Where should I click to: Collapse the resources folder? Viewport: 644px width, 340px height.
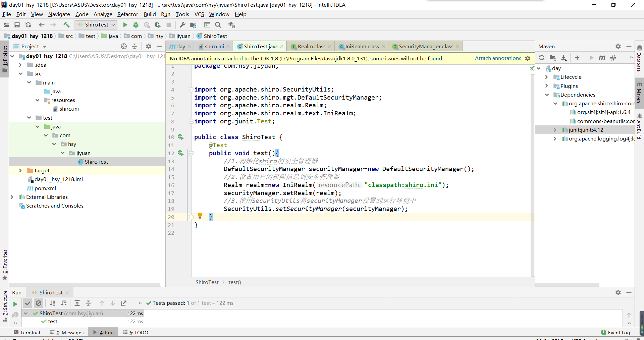pos(37,100)
